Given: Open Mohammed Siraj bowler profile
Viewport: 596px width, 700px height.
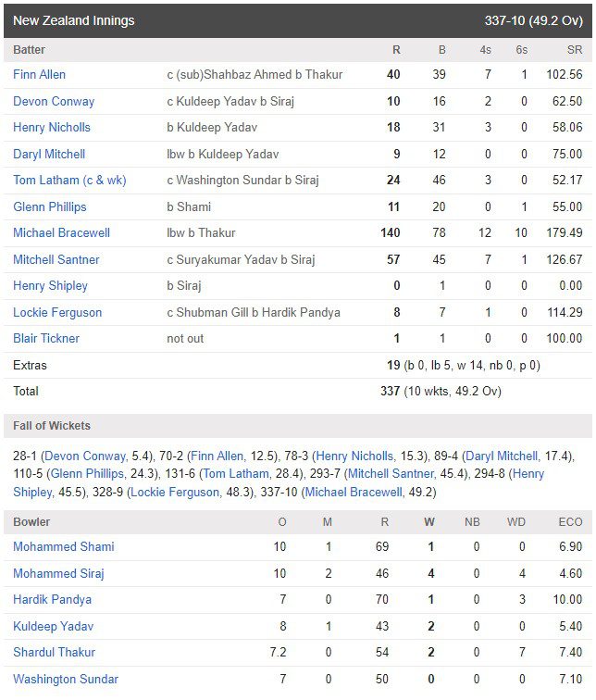Looking at the screenshot, I should [58, 573].
